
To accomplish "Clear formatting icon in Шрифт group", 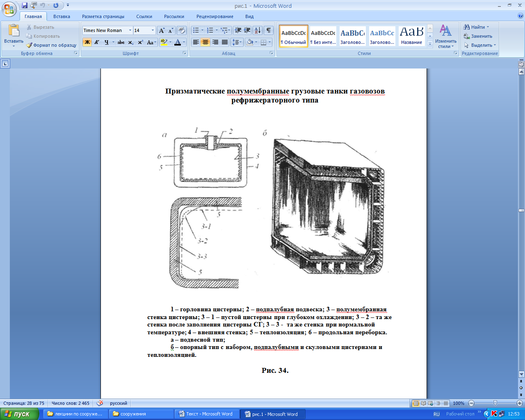I will 181,30.
